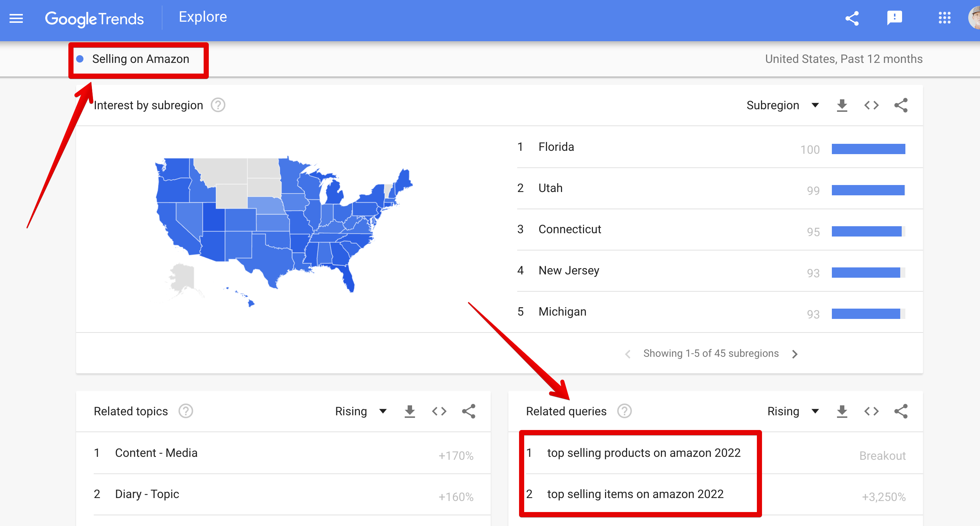Screen dimensions: 980x526
Task: Open help for Interest by subregion
Action: (x=218, y=106)
